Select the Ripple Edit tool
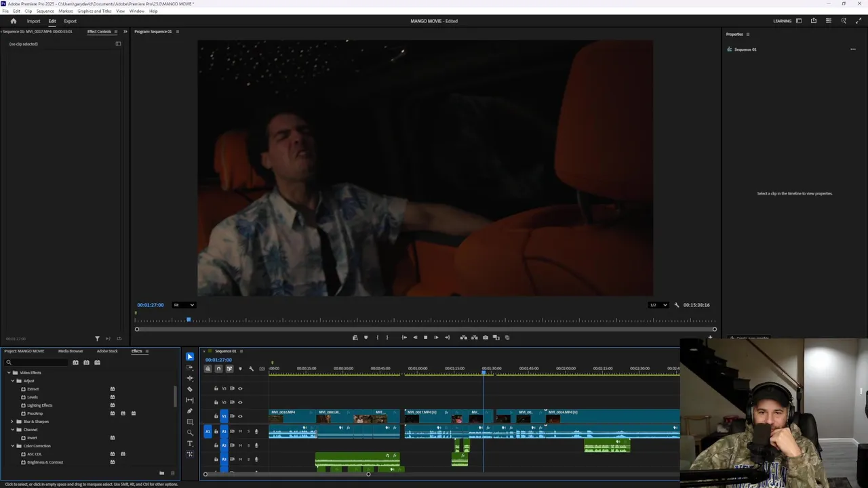Image resolution: width=868 pixels, height=488 pixels. point(190,378)
